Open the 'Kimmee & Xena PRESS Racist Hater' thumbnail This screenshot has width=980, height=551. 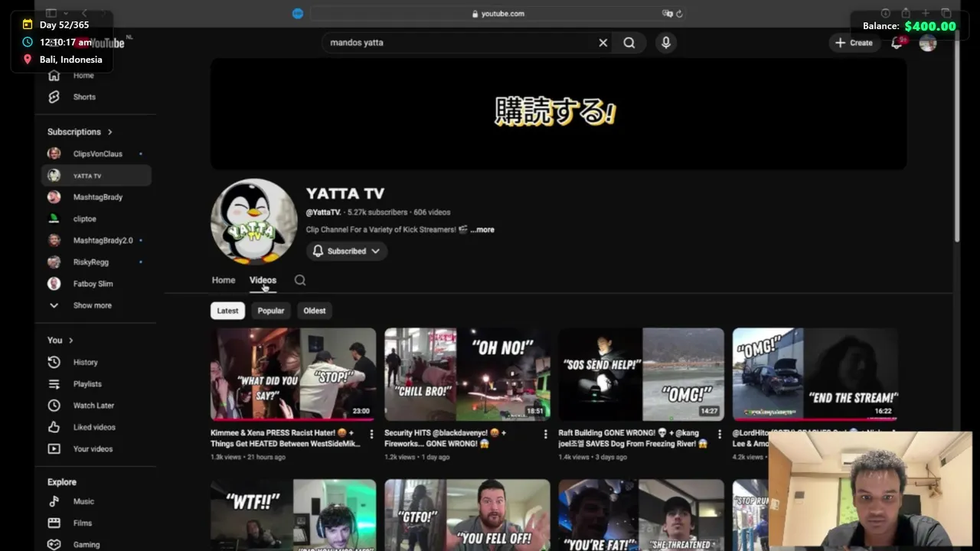pos(293,374)
